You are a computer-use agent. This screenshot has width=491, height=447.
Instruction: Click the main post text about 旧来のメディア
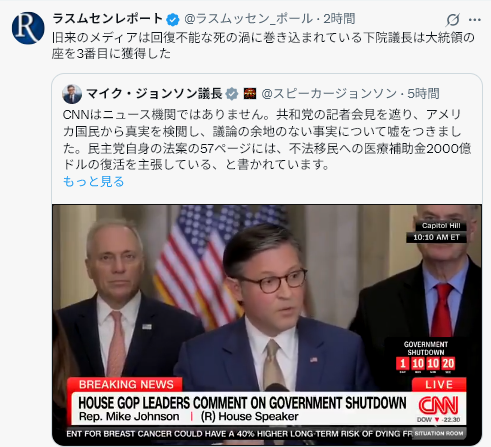point(263,45)
